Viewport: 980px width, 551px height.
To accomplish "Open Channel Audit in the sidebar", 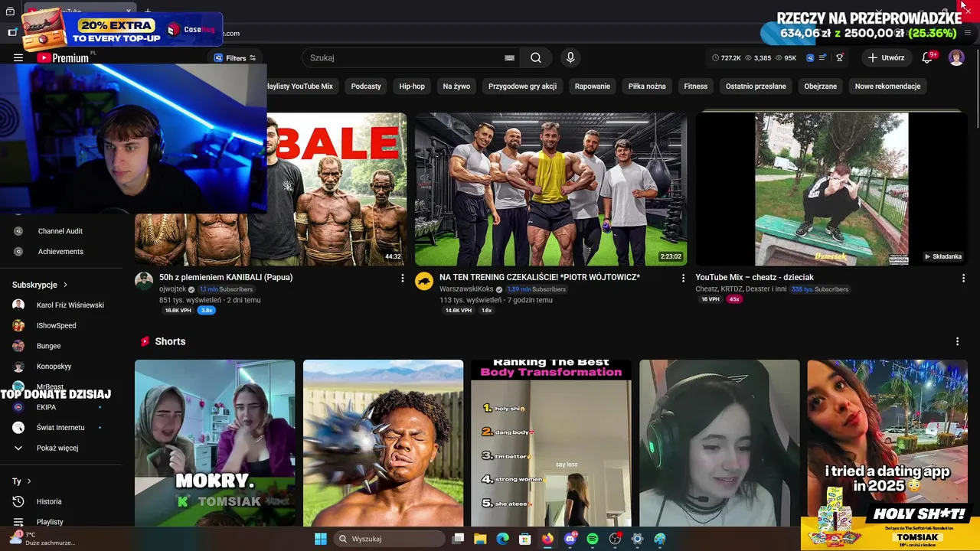I will pos(61,231).
